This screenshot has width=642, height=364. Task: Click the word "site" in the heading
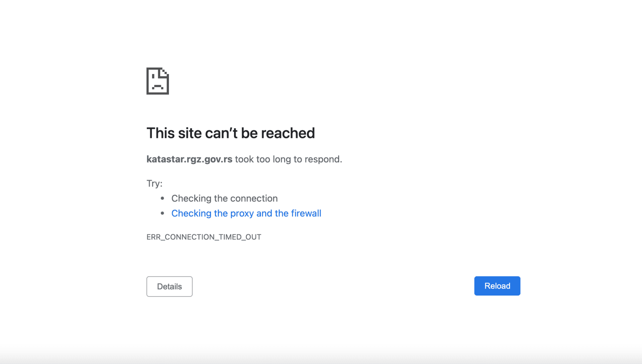(x=190, y=133)
